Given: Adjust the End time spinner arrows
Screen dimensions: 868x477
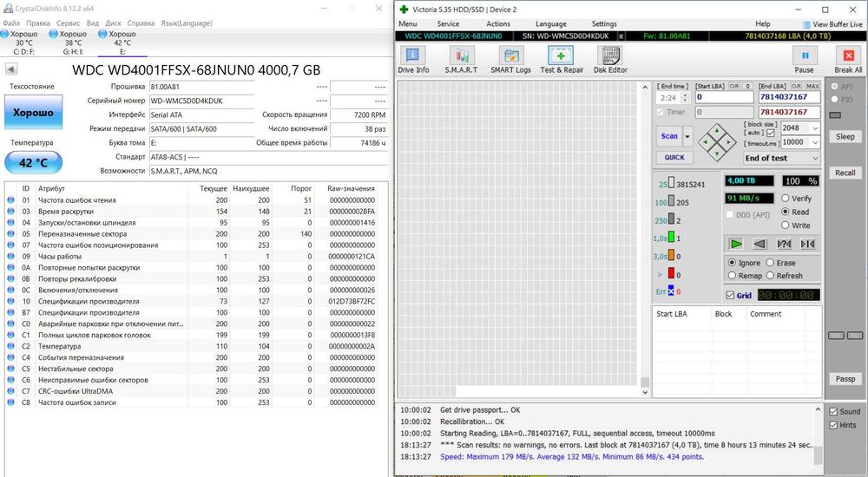Looking at the screenshot, I should 685,98.
